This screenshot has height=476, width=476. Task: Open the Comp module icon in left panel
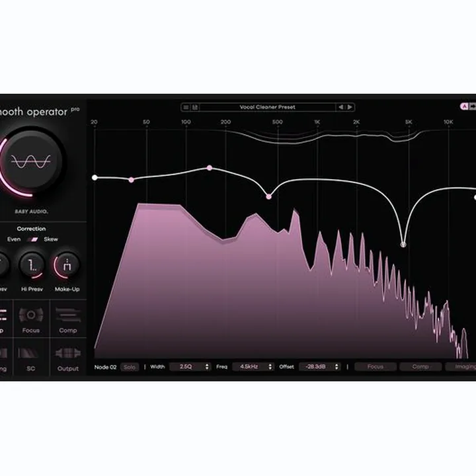click(x=68, y=315)
